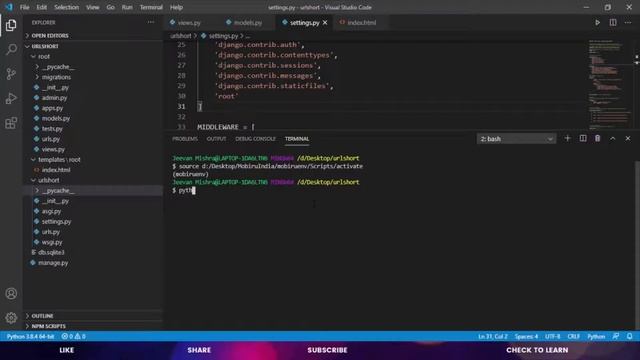Expand the migrations folder
This screenshot has width=640, height=360.
coord(56,77)
